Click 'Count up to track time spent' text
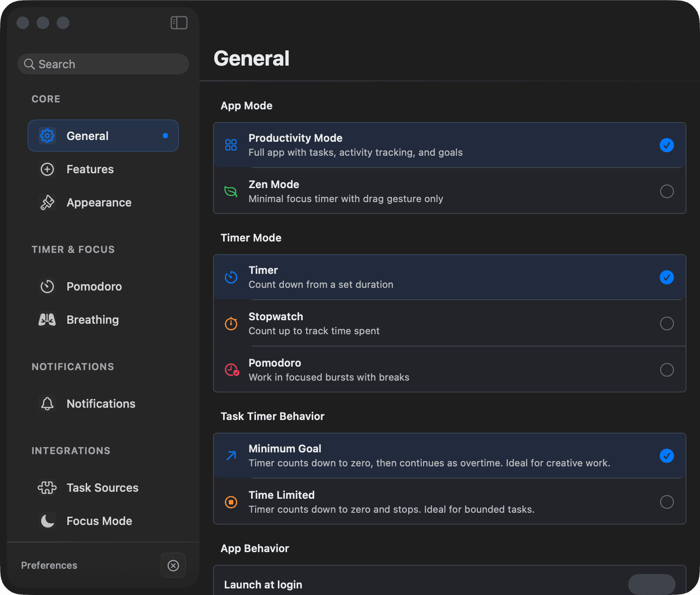The image size is (700, 595). [314, 331]
